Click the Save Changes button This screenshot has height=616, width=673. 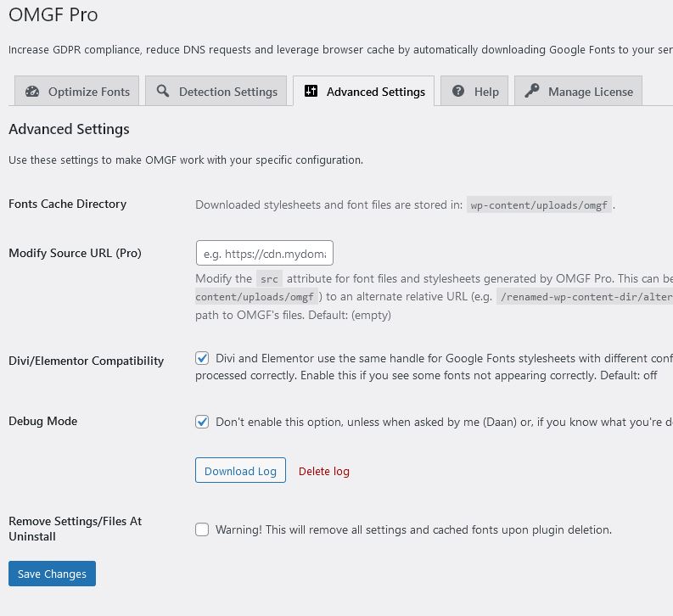(x=52, y=574)
